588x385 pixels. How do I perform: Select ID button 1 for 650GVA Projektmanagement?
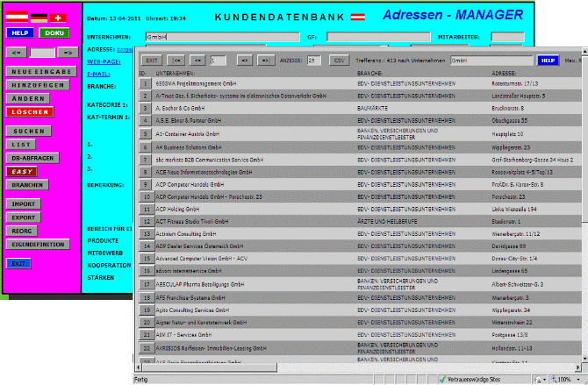pyautogui.click(x=145, y=83)
